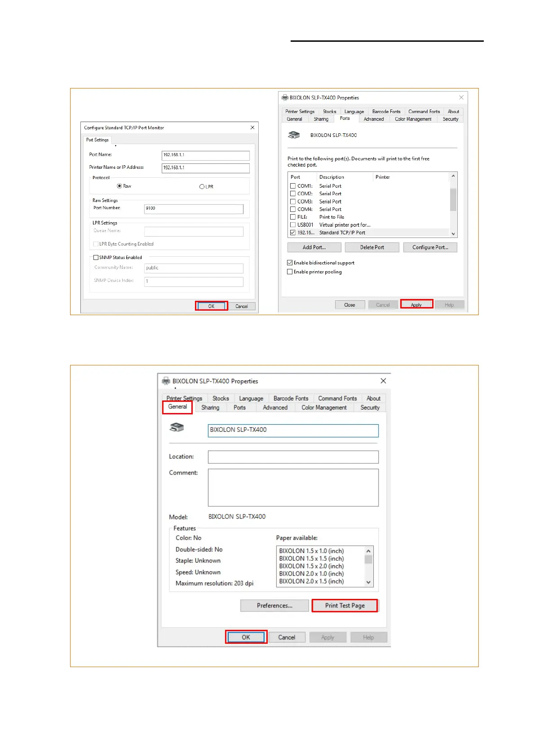Click the printer icon beside the General tab name field
Viewport: 535px width, 756px height.
pos(177,427)
